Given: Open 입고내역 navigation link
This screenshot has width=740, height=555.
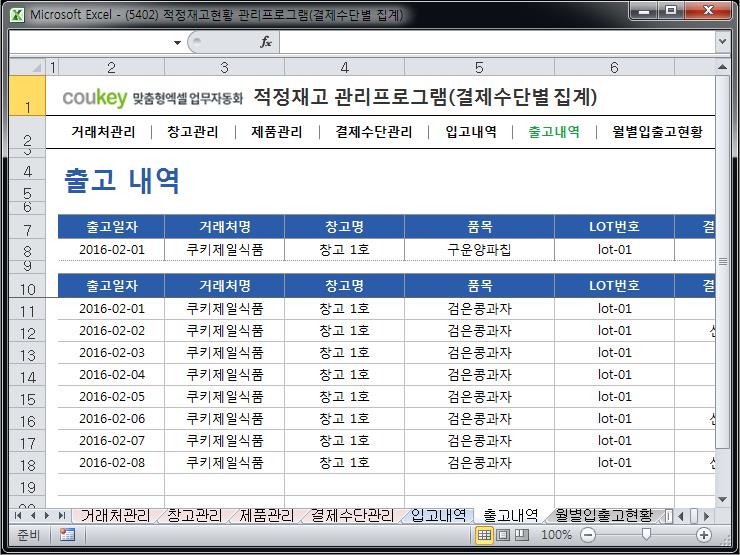Looking at the screenshot, I should pyautogui.click(x=471, y=132).
